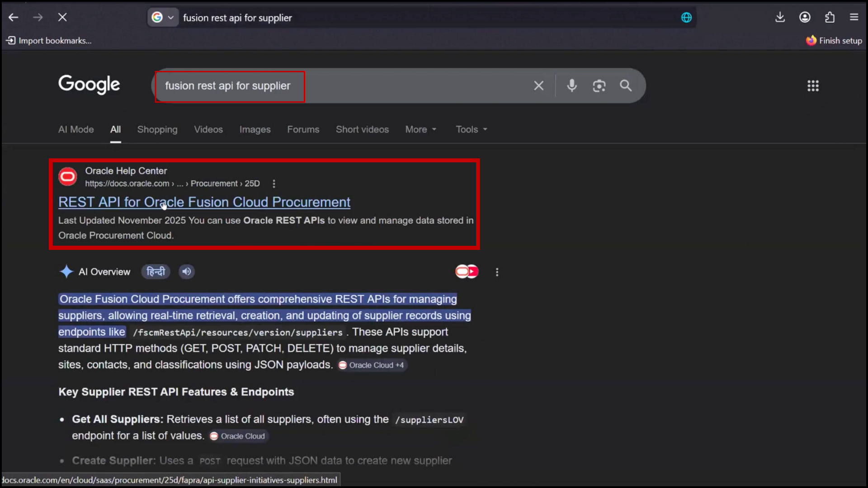Click the Key Supplier REST API Features heading
Image resolution: width=868 pixels, height=488 pixels.
tap(176, 392)
